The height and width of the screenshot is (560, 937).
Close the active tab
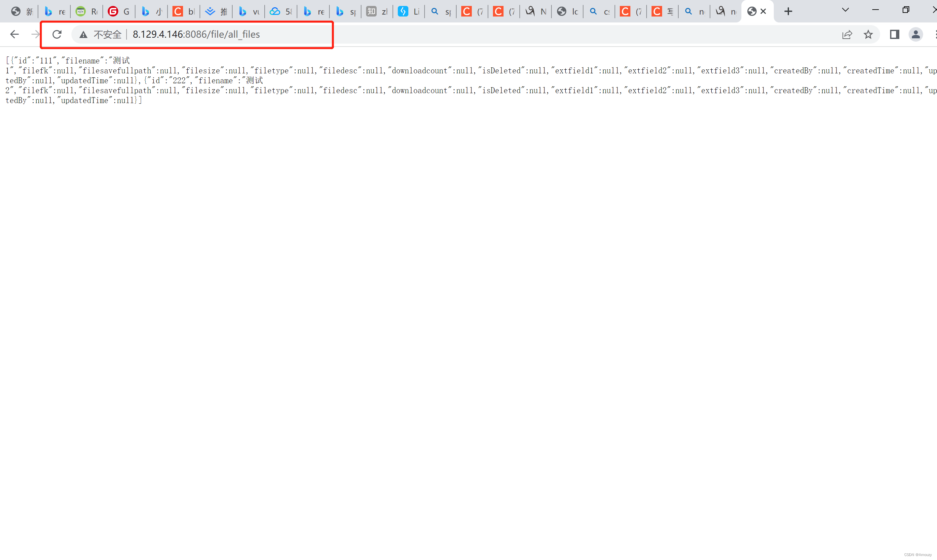point(763,11)
